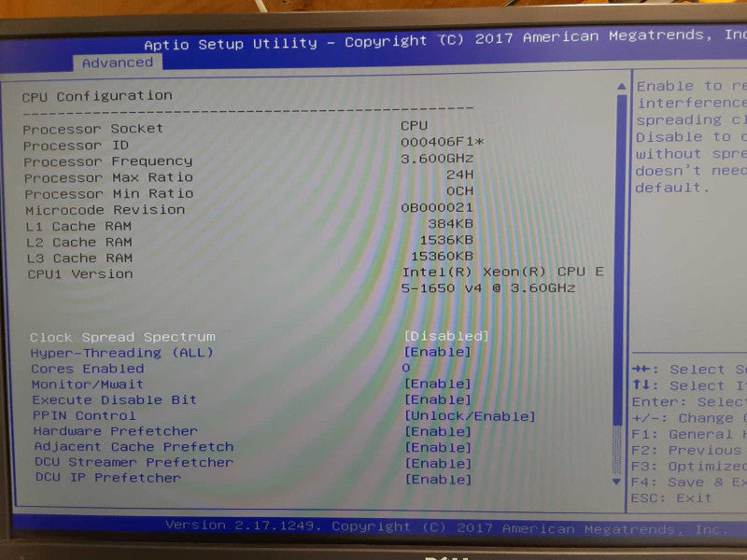Open Monitor/Mwait [Enable] value
Screen dimensions: 747x560
438,384
